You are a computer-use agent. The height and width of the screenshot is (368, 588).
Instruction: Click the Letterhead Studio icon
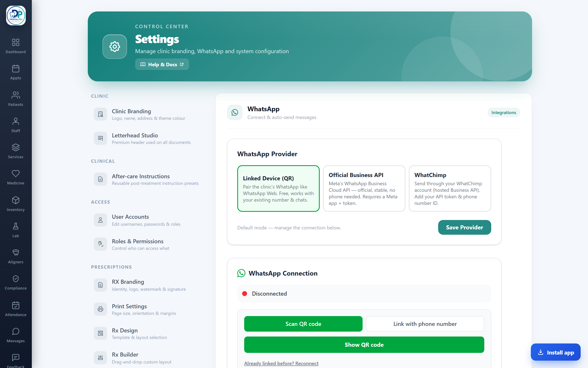click(x=100, y=138)
